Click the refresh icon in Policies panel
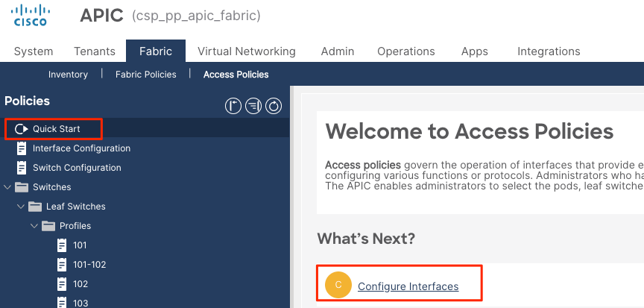 [x=274, y=107]
